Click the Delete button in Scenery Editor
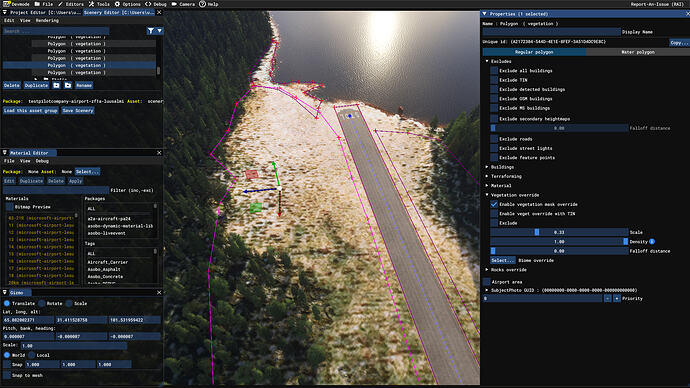The width and height of the screenshot is (690, 388). 12,85
